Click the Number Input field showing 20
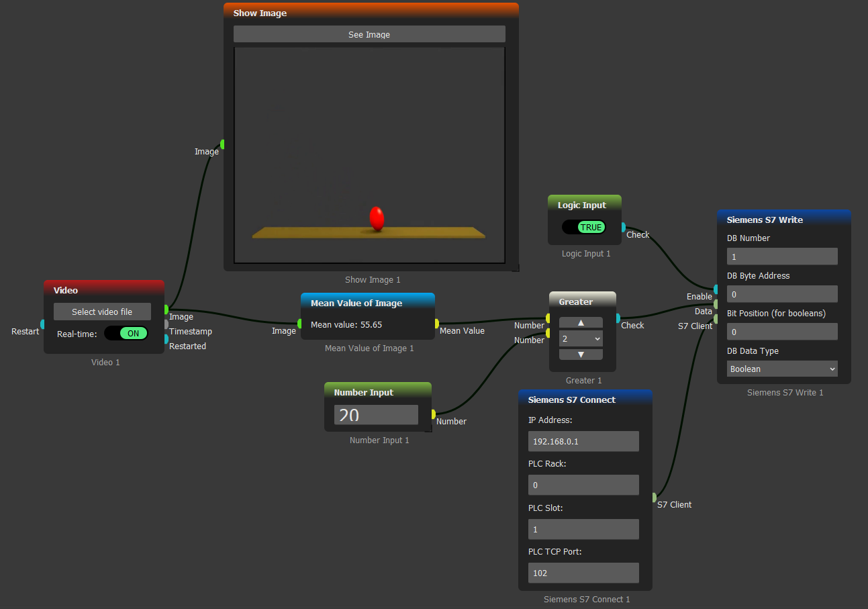This screenshot has width=868, height=609. click(376, 415)
